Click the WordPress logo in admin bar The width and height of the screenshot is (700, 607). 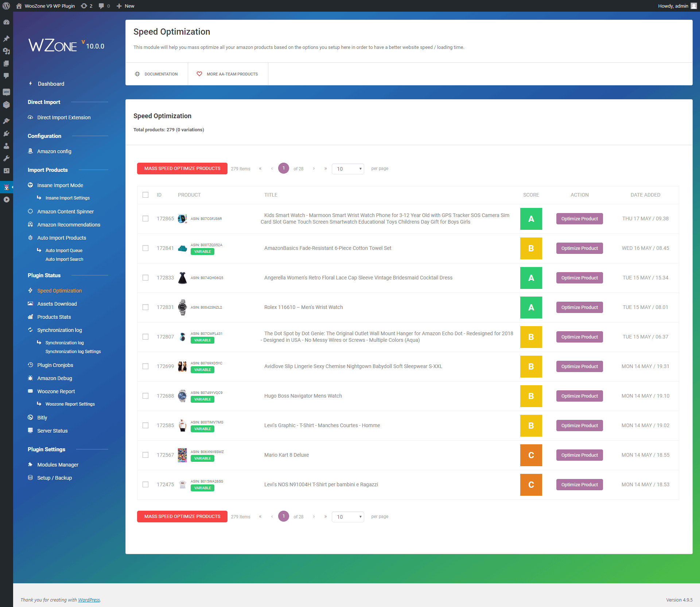tap(6, 6)
